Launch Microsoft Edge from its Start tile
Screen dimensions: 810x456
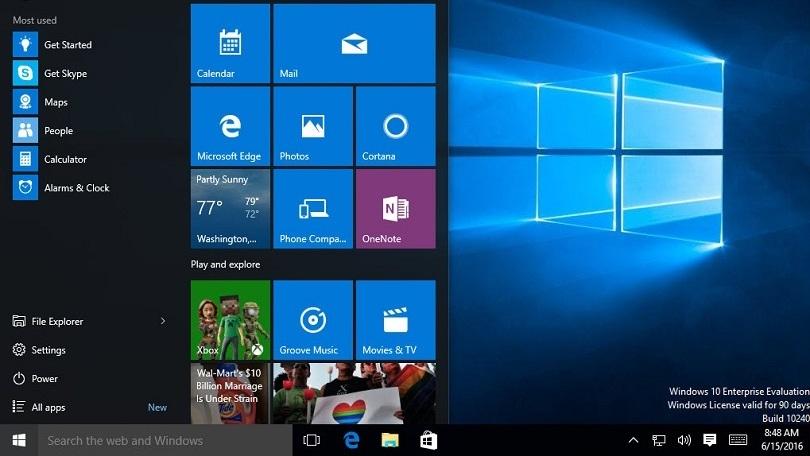(x=230, y=126)
